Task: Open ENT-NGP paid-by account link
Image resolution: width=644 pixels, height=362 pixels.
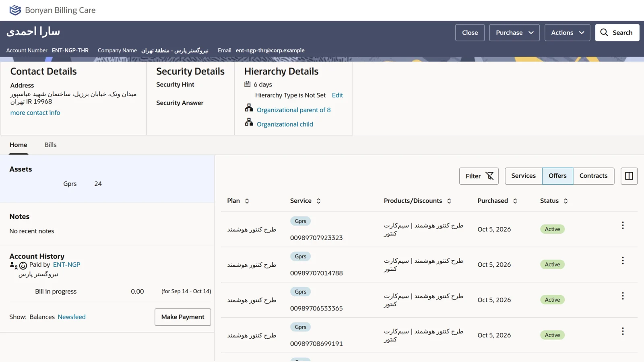Action: pos(67,265)
